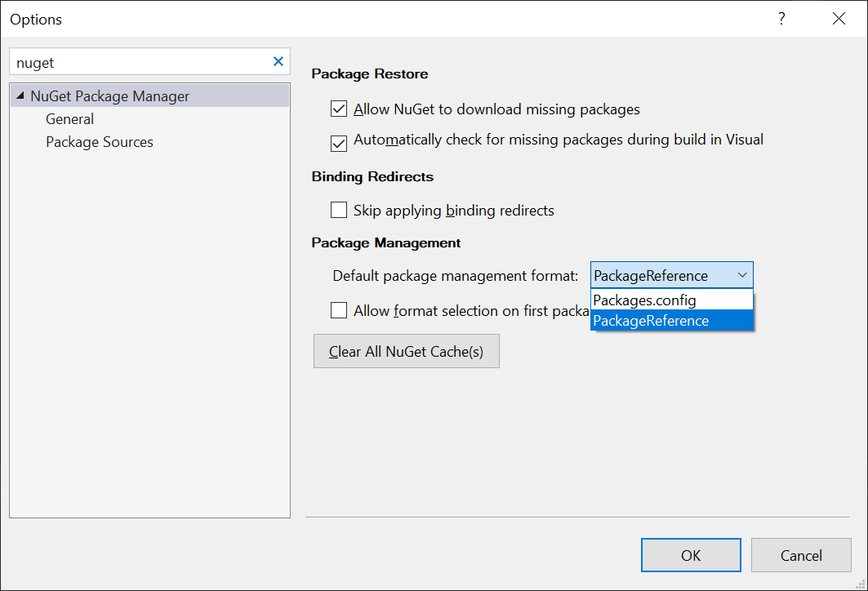Image resolution: width=868 pixels, height=591 pixels.
Task: Close the Options dialog window
Action: [839, 19]
